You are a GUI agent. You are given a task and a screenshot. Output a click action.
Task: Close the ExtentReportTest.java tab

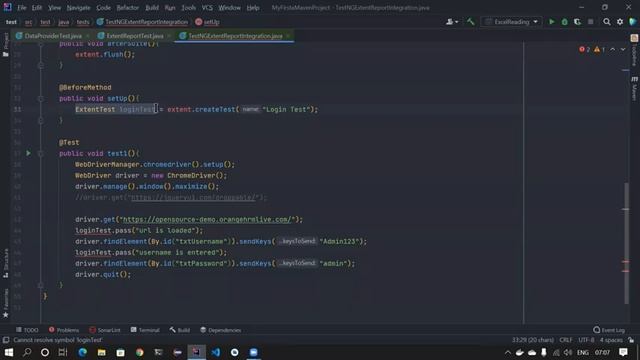[169, 36]
